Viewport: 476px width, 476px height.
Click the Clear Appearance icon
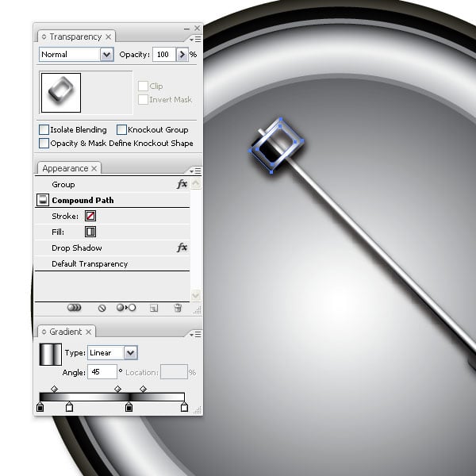point(102,308)
